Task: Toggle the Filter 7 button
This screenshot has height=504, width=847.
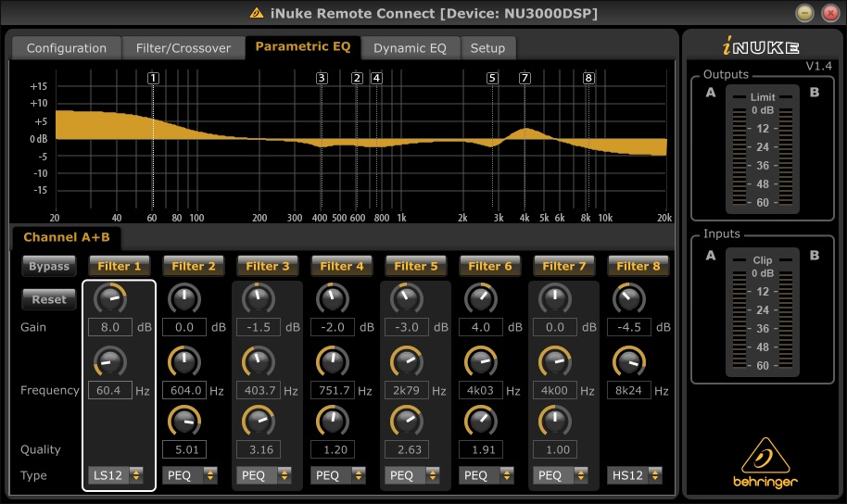Action: tap(564, 266)
